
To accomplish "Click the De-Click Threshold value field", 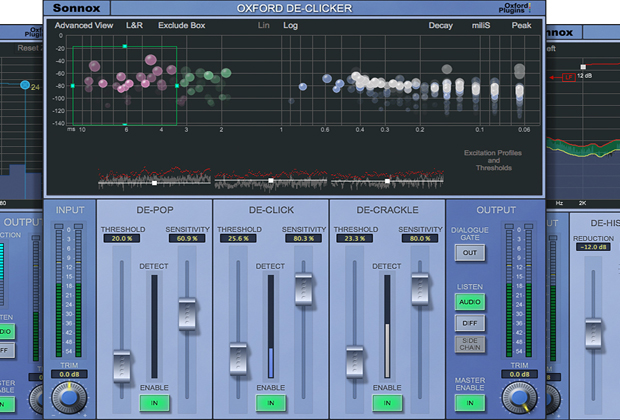I will pyautogui.click(x=237, y=239).
